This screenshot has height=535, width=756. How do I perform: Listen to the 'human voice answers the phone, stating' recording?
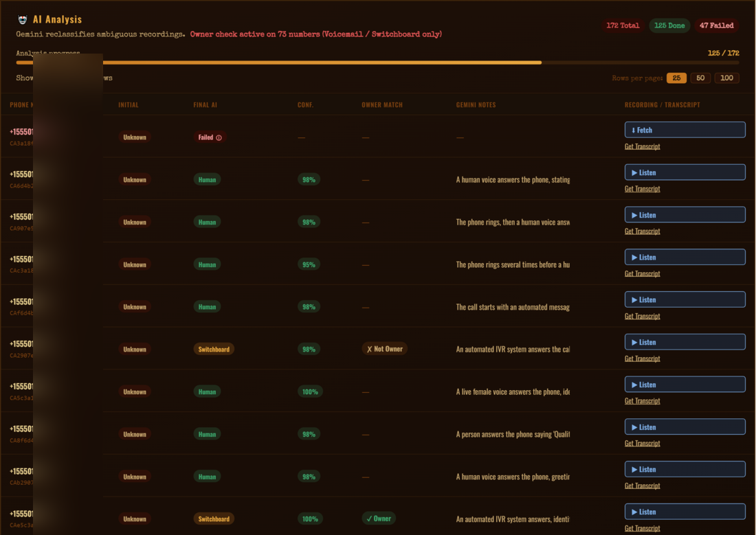pyautogui.click(x=685, y=172)
